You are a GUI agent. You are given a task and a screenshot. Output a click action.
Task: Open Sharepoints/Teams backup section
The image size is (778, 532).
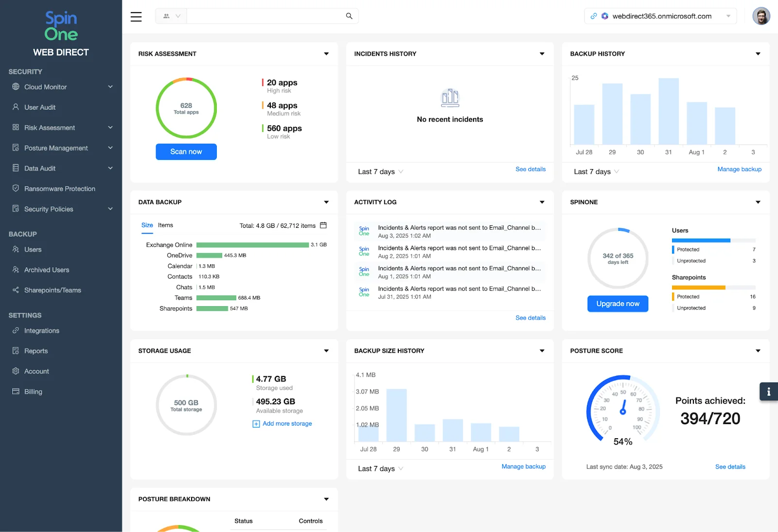(x=51, y=290)
